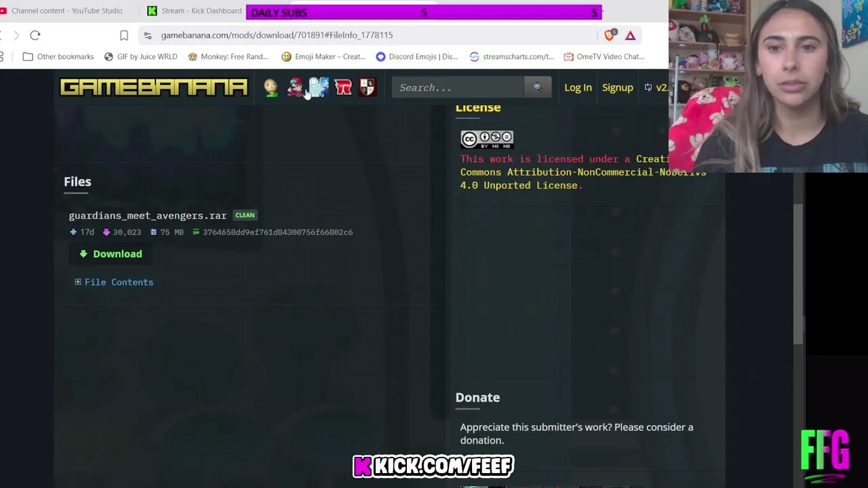The width and height of the screenshot is (868, 488).
Task: Open the GIF by Juice WRLD bookmark
Action: (x=140, y=56)
